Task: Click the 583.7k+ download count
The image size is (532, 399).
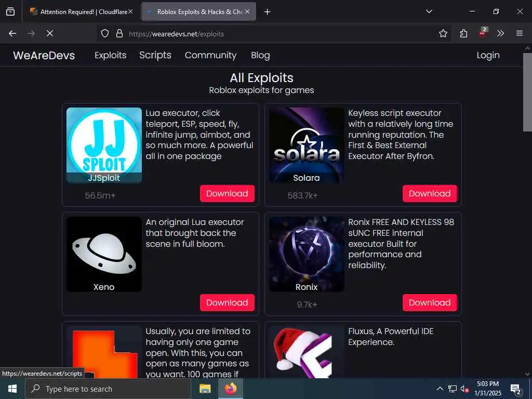Action: [303, 195]
